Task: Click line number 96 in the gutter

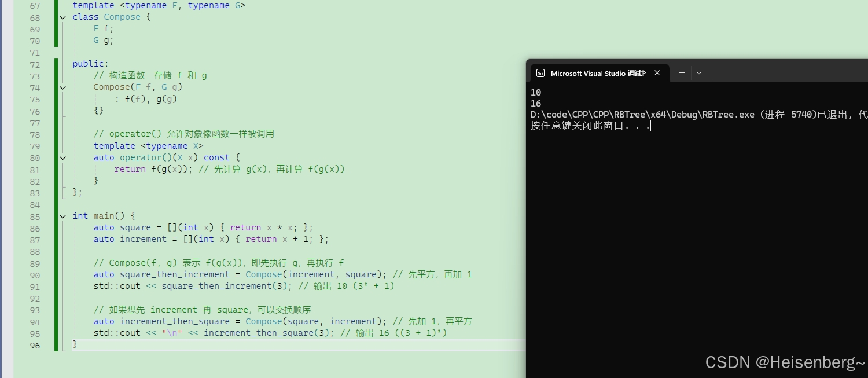Action: 35,345
